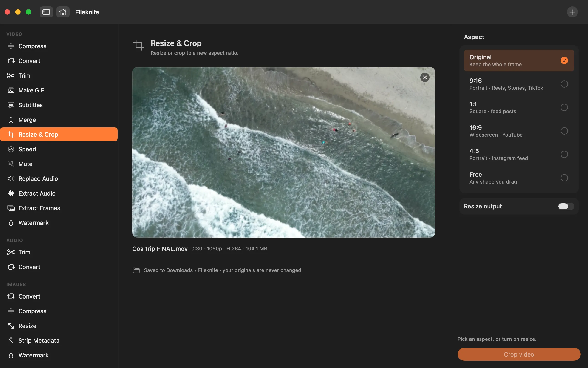Viewport: 588px width, 368px height.
Task: Open the images Convert tool
Action: (59, 296)
